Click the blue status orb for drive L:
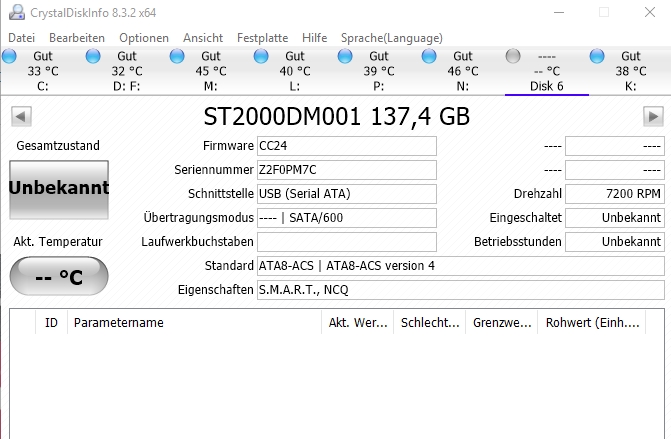671x439 pixels. point(261,56)
